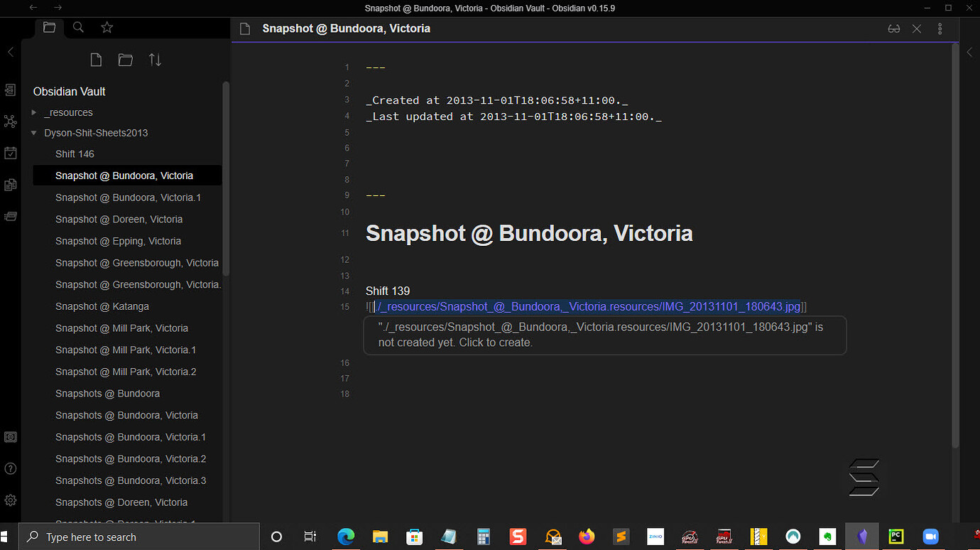Open Task View on the taskbar

pos(310,537)
